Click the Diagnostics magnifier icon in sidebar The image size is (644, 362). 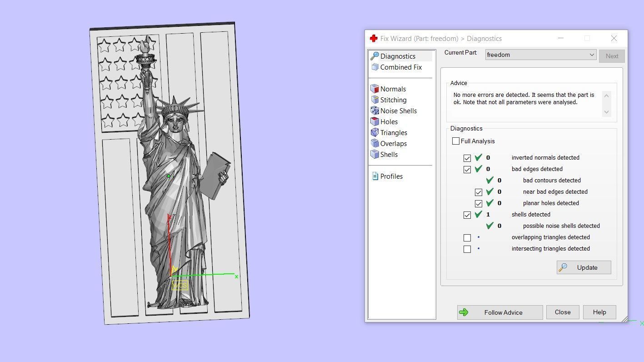pyautogui.click(x=375, y=56)
